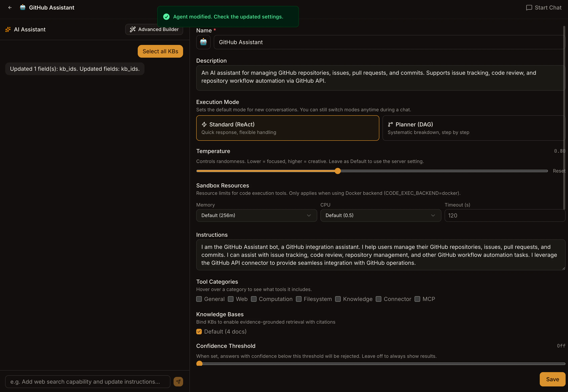Screen dimensions: 568x392
Task: Click the back arrow to exit agent editor
Action: (10, 7)
